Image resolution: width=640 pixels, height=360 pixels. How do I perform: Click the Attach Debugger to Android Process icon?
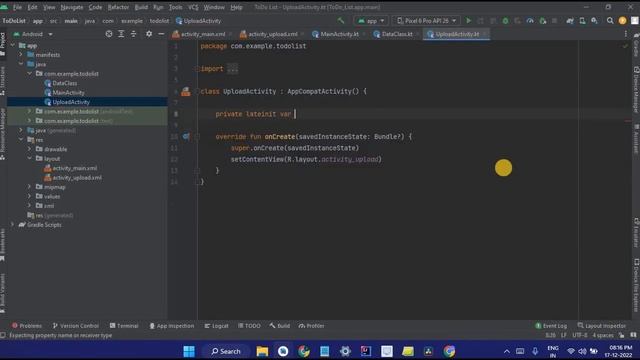tap(542, 20)
